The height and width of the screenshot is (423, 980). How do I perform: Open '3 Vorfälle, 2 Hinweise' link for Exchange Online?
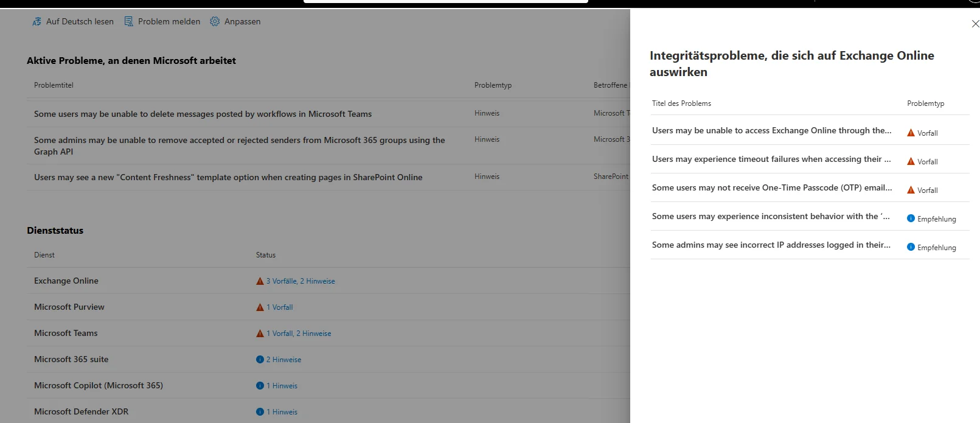[301, 281]
